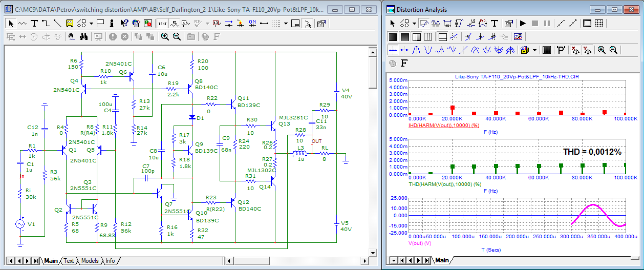Click the binoculars Find icon

83,36
